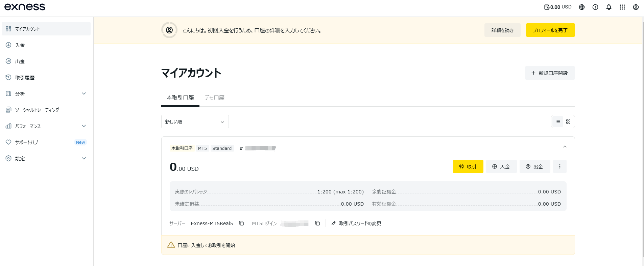The height and width of the screenshot is (266, 644).
Task: Open the help question mark icon
Action: pos(595,7)
